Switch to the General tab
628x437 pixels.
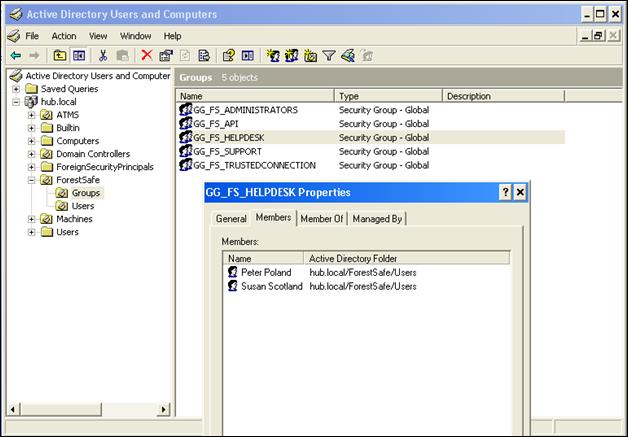point(231,219)
